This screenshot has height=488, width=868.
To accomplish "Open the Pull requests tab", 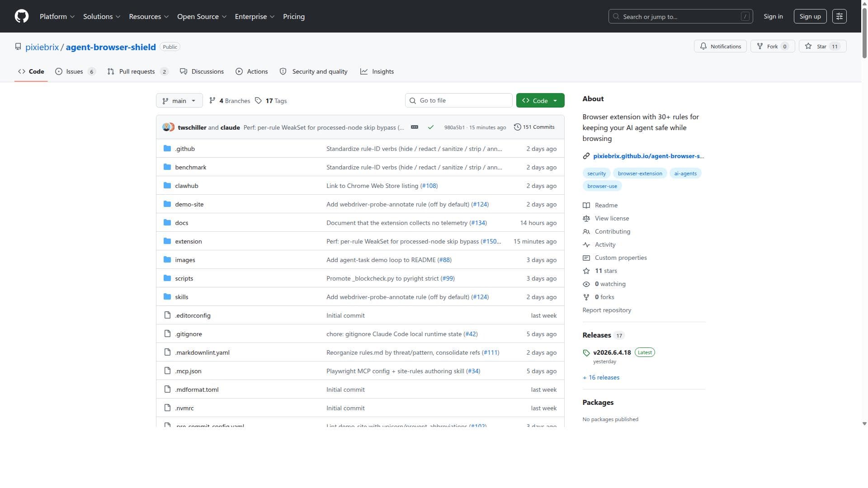I will [138, 71].
